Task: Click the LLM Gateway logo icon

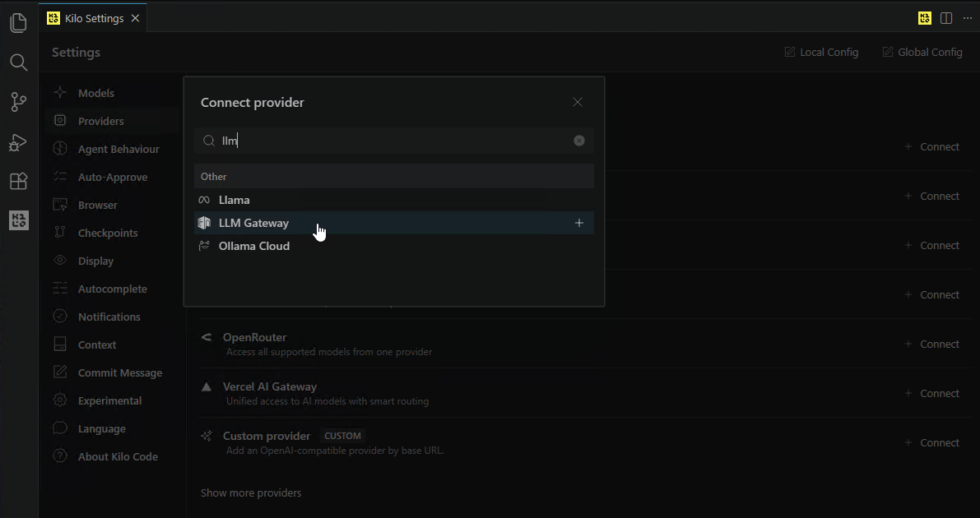Action: coord(204,223)
